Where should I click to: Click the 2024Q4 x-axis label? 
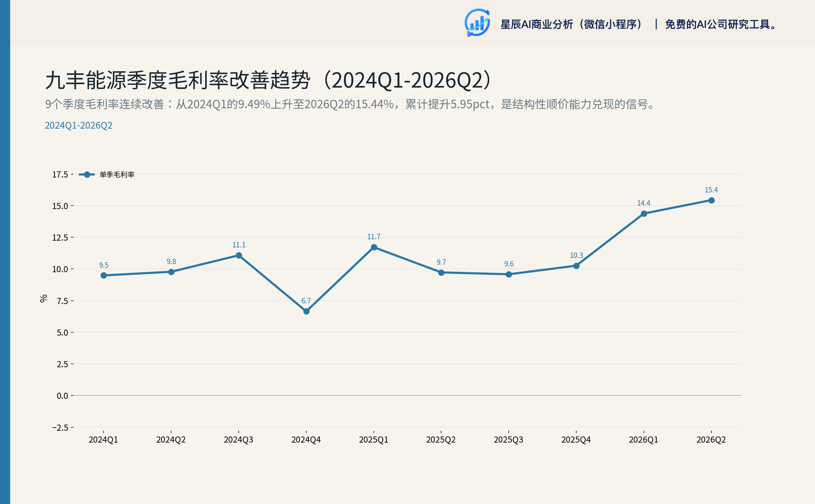pos(306,440)
